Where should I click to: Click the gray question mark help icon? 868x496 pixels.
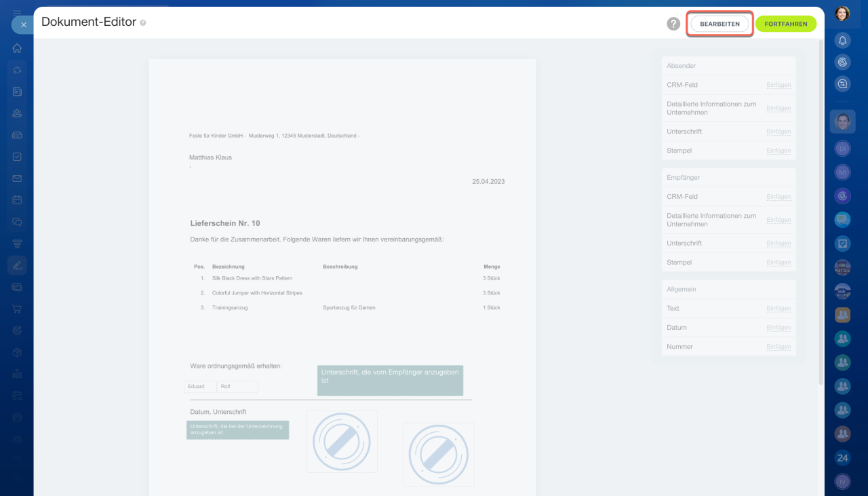673,24
